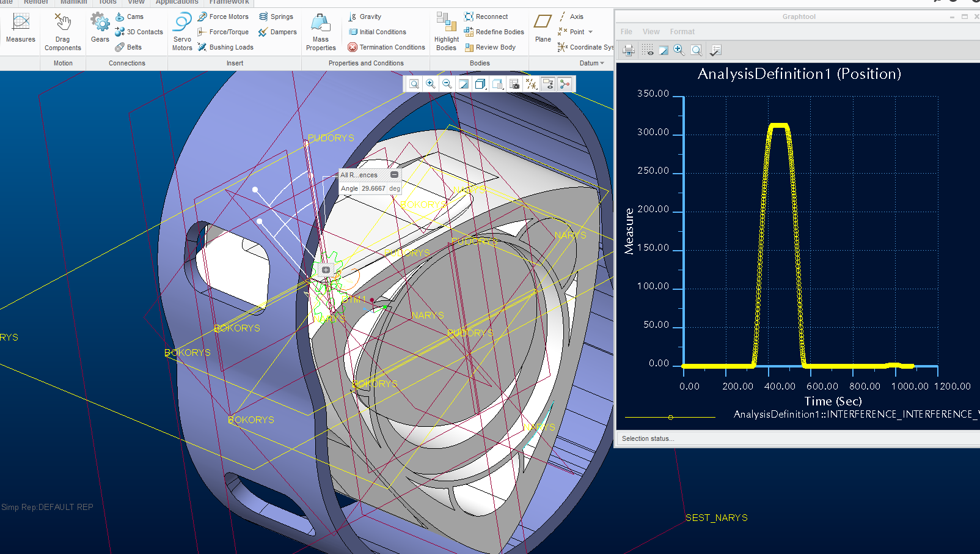Image resolution: width=980 pixels, height=554 pixels.
Task: Print the graph in Graphtool
Action: click(x=629, y=50)
